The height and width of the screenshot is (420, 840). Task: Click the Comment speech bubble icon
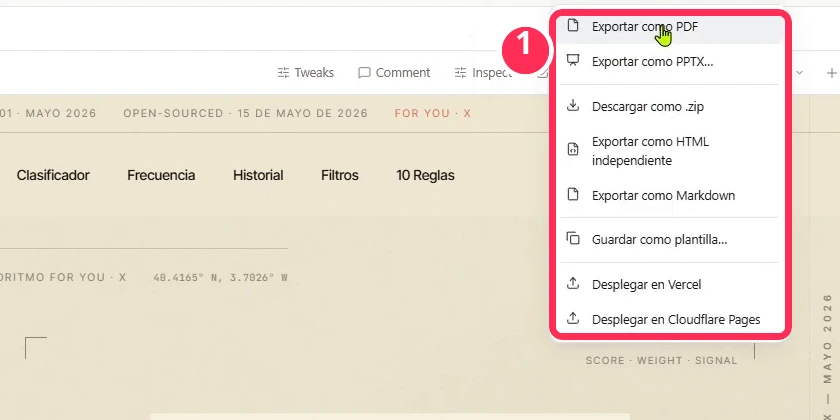[364, 73]
